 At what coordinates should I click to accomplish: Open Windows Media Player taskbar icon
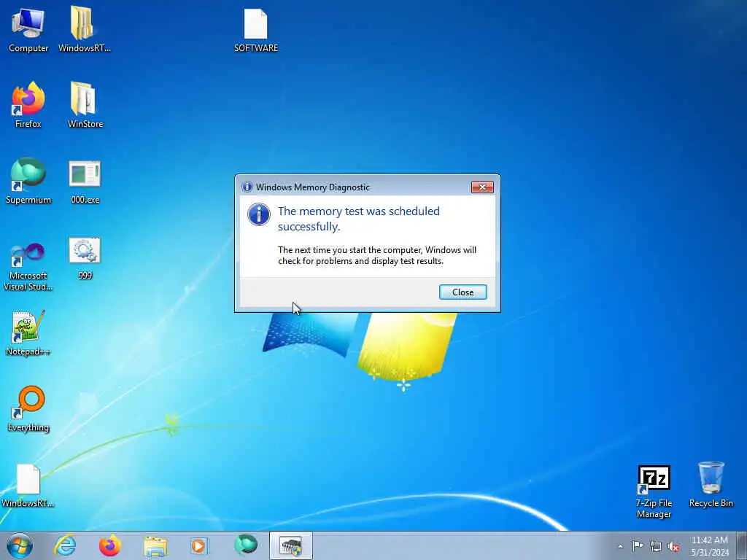[200, 545]
